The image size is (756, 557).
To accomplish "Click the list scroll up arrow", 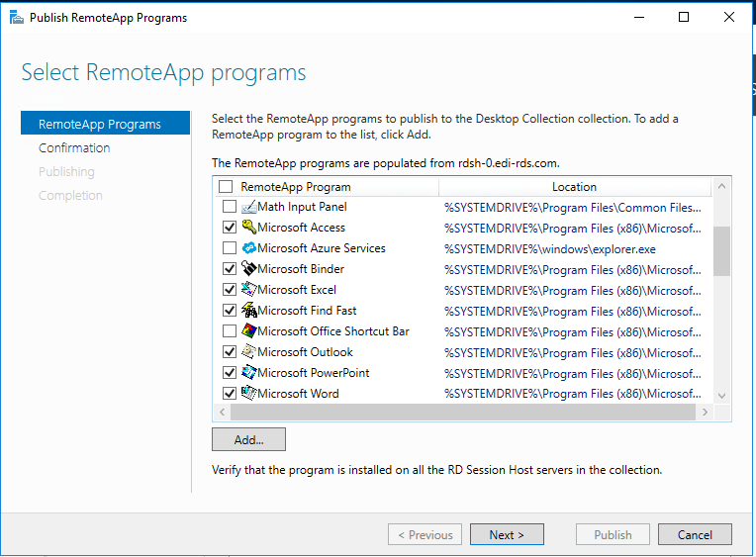I will point(721,186).
